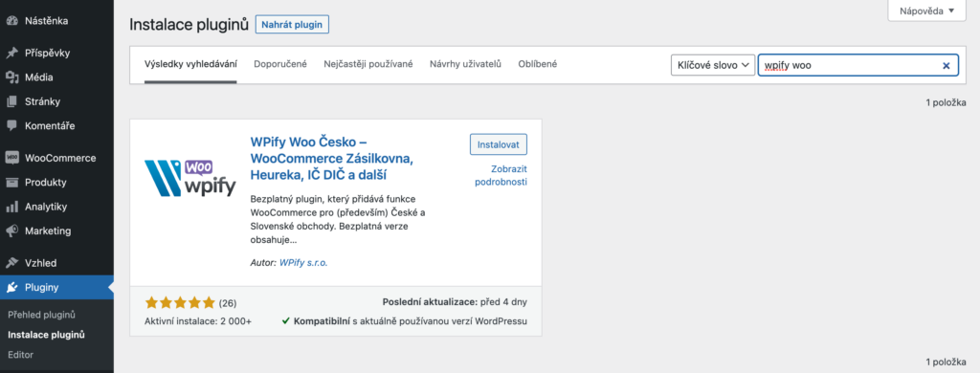The image size is (980, 373).
Task: Click the WooCommerce icon in sidebar
Action: (11, 158)
